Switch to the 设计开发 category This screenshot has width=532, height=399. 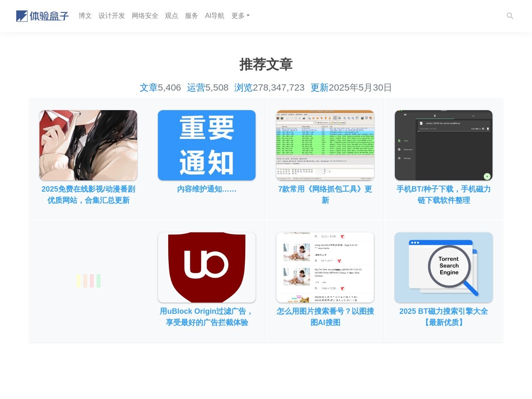(111, 16)
